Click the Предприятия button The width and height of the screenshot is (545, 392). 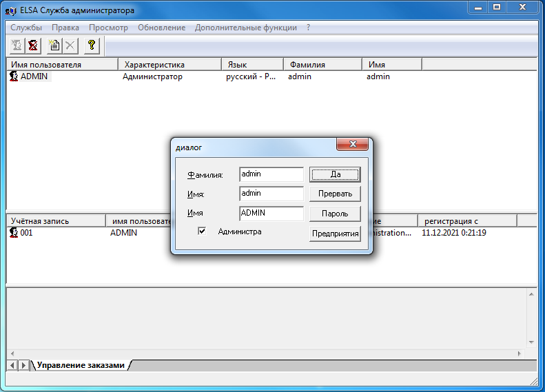click(x=335, y=233)
